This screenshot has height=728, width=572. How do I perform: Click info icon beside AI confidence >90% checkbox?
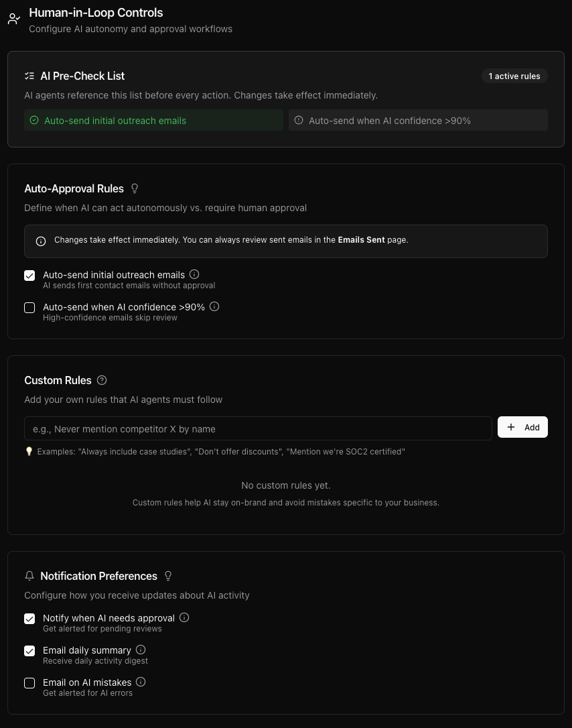(x=214, y=306)
